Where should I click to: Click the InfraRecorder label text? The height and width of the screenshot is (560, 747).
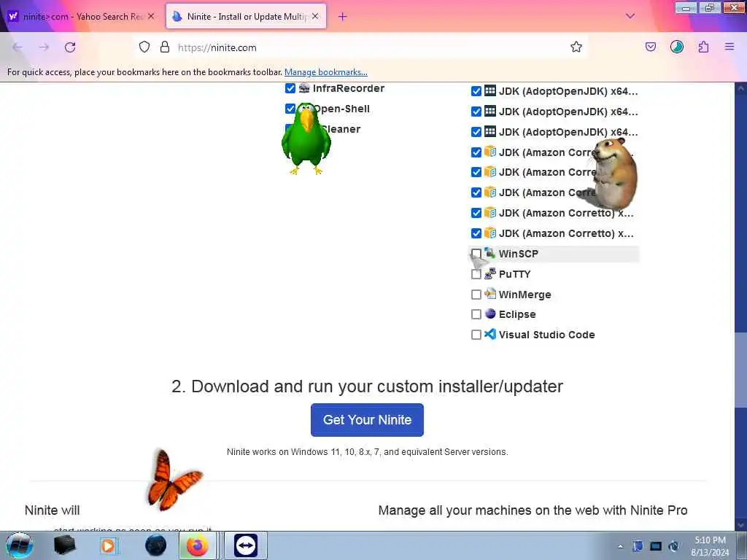(349, 88)
